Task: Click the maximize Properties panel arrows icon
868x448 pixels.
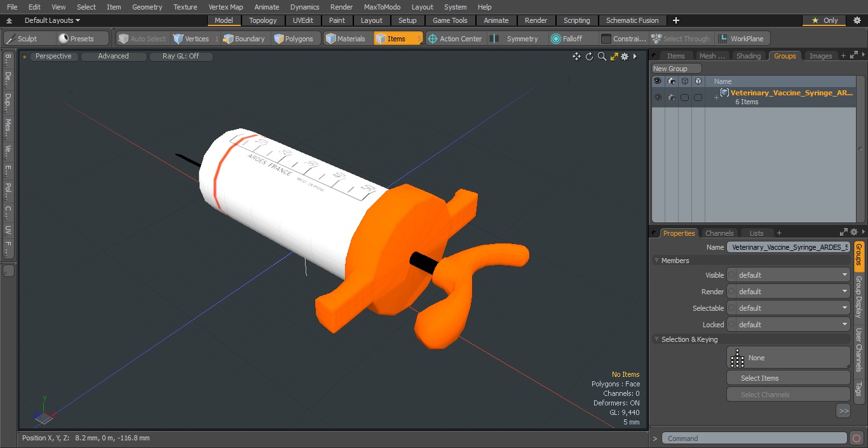Action: (x=844, y=233)
